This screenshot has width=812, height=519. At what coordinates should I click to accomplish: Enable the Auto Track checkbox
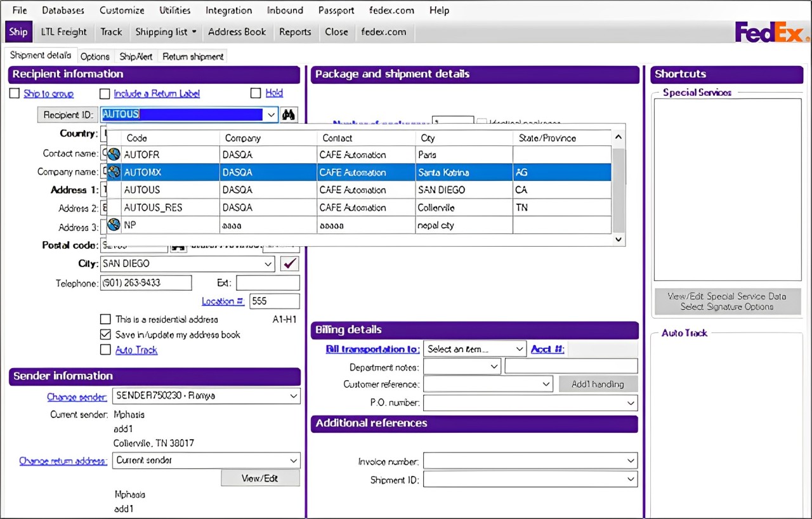point(106,350)
